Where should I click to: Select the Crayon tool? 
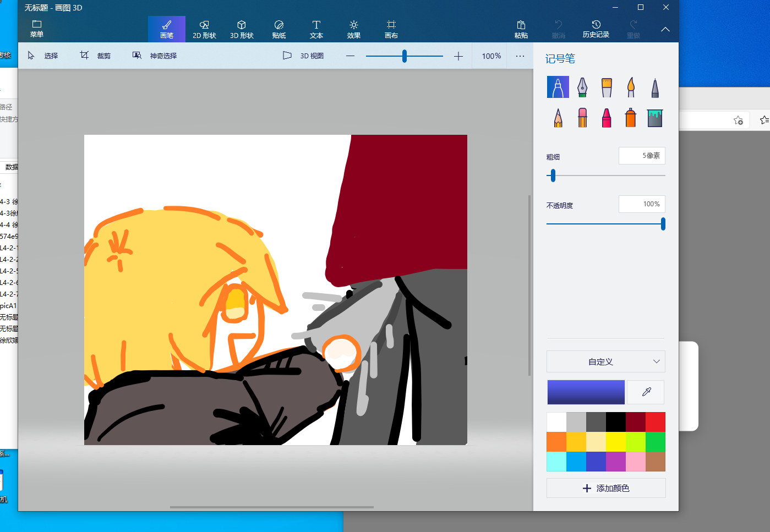coord(606,118)
